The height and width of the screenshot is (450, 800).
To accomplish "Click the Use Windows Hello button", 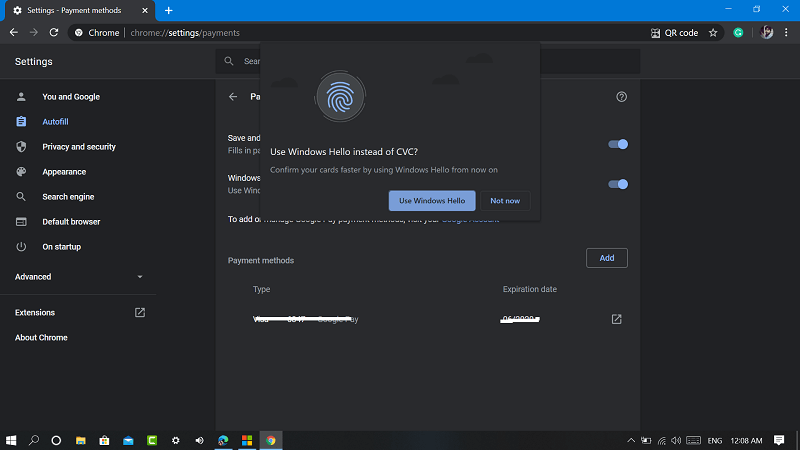I will click(x=432, y=201).
